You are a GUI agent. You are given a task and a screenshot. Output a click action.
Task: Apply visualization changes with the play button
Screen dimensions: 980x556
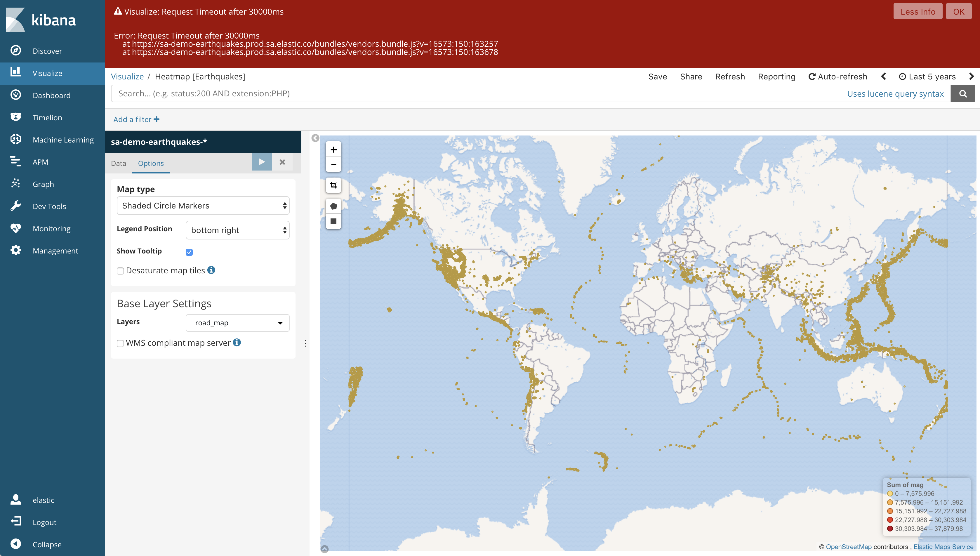click(262, 161)
